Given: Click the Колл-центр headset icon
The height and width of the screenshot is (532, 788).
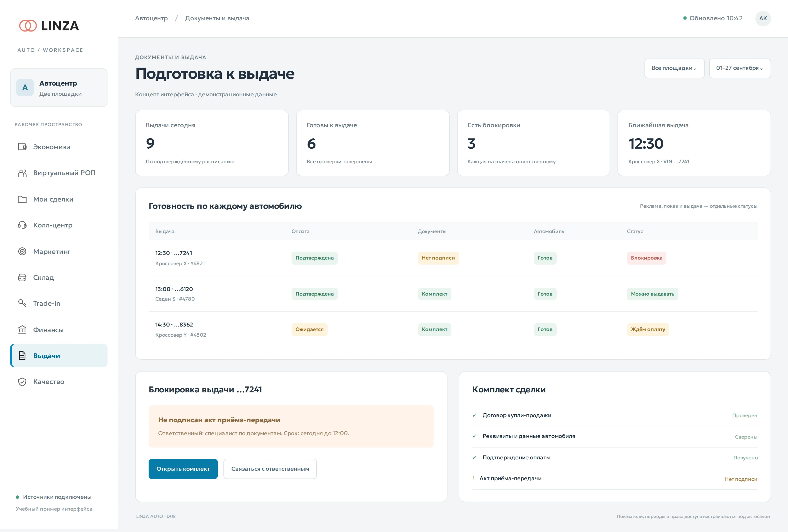Looking at the screenshot, I should pyautogui.click(x=22, y=225).
